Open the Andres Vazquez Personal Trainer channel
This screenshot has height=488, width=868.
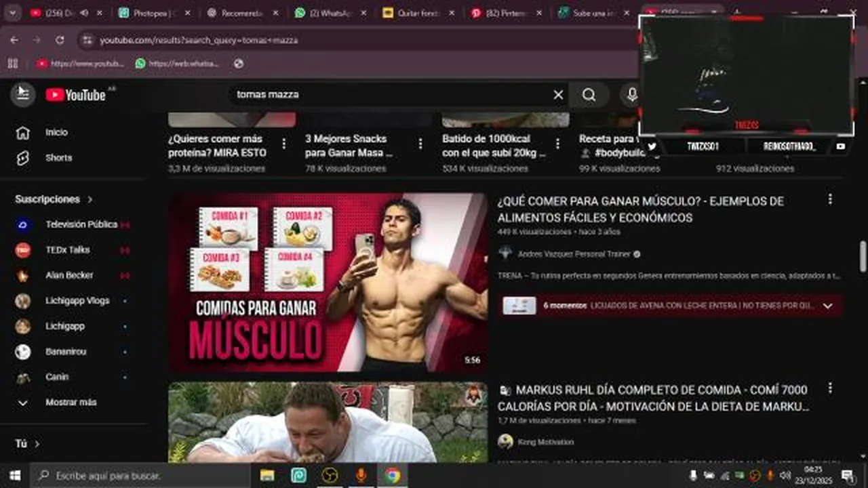(x=574, y=254)
